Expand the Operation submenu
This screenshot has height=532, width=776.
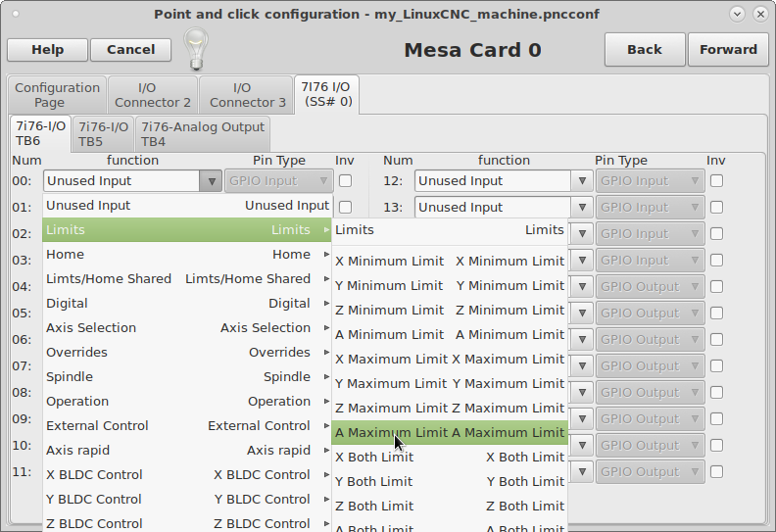187,402
